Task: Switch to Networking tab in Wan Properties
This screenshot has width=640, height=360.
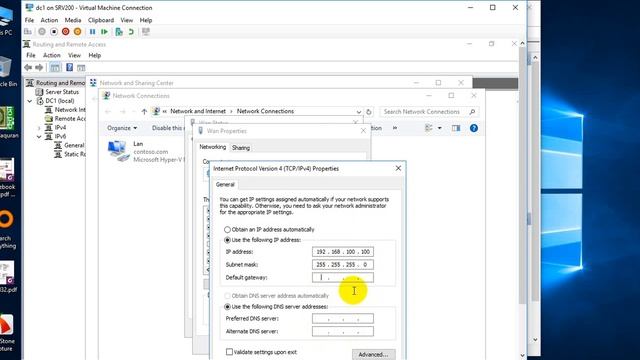Action: [x=212, y=147]
